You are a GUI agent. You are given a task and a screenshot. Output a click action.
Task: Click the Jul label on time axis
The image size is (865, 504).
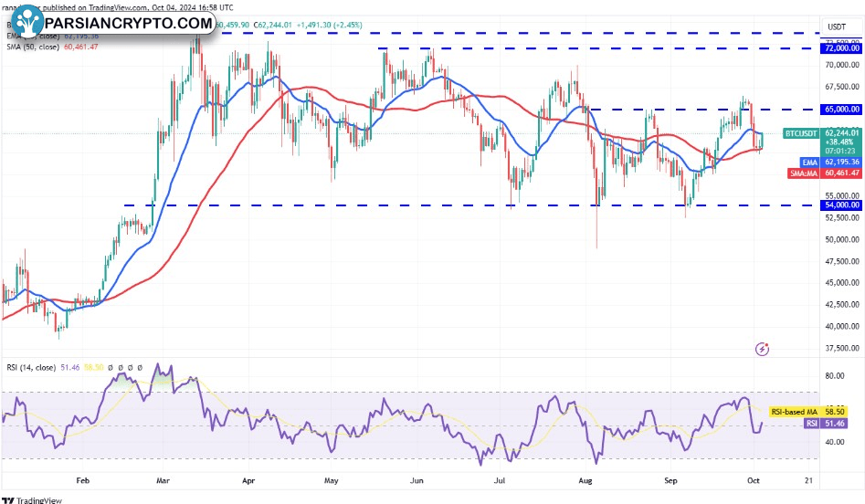tap(500, 480)
